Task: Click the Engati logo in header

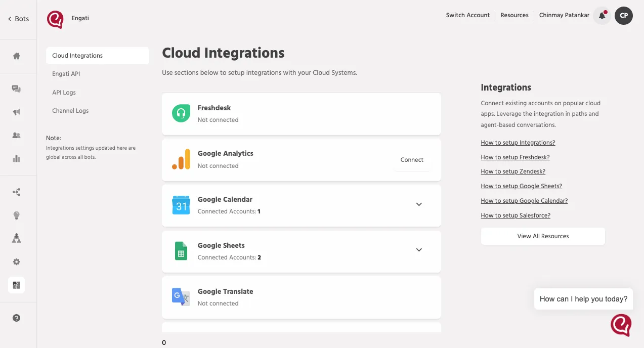Action: tap(55, 20)
